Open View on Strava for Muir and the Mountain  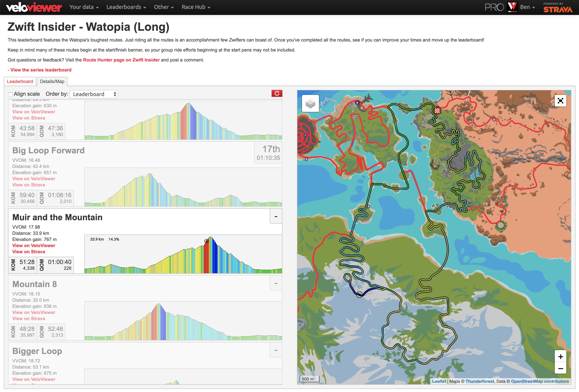click(x=29, y=252)
